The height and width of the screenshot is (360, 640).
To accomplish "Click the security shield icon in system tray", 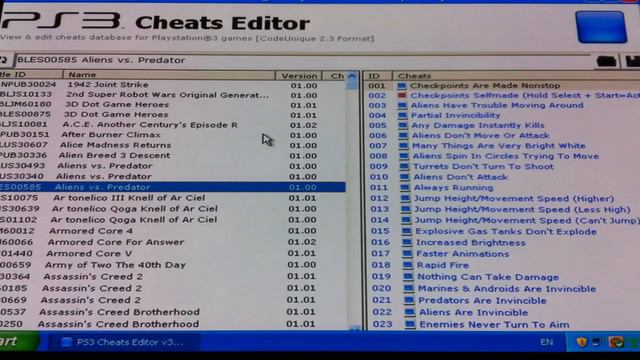I will 582,342.
